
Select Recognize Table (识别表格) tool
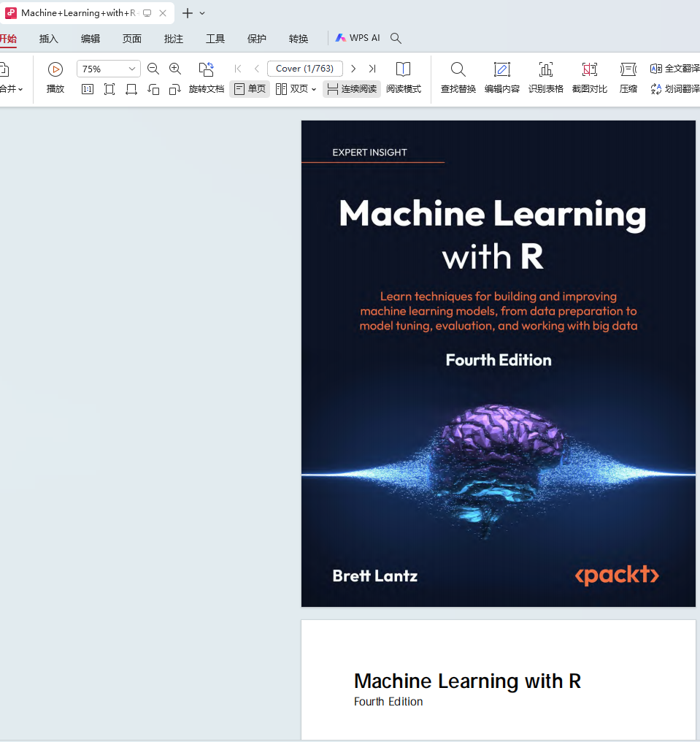click(545, 69)
